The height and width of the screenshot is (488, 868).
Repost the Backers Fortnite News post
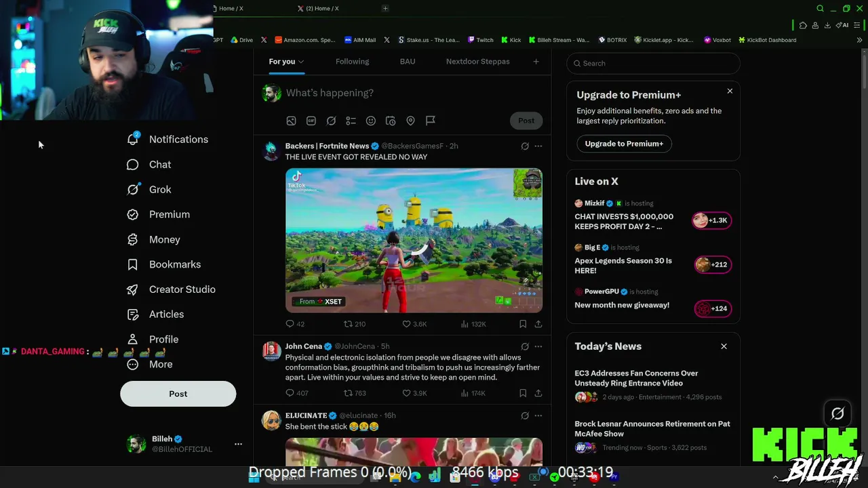[x=355, y=324]
